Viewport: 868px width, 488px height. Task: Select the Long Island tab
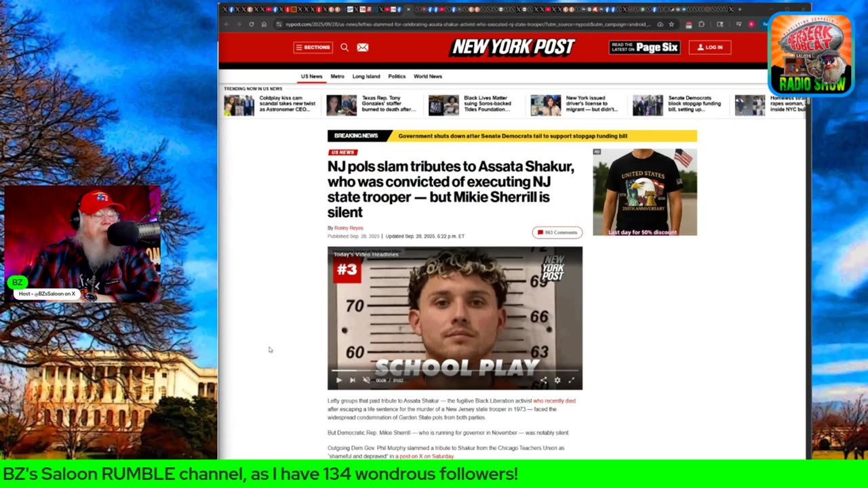click(x=366, y=77)
